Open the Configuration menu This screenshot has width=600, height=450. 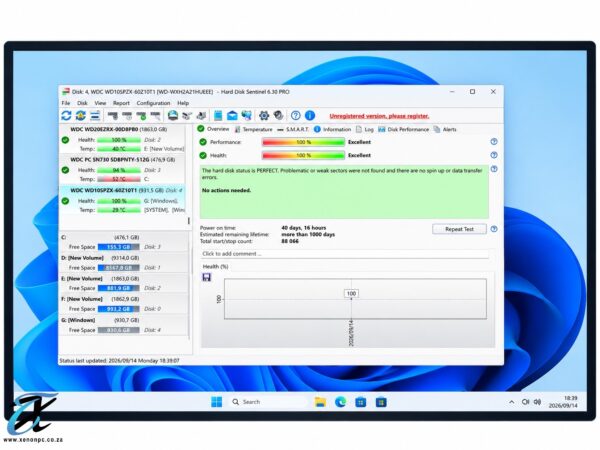(x=153, y=103)
